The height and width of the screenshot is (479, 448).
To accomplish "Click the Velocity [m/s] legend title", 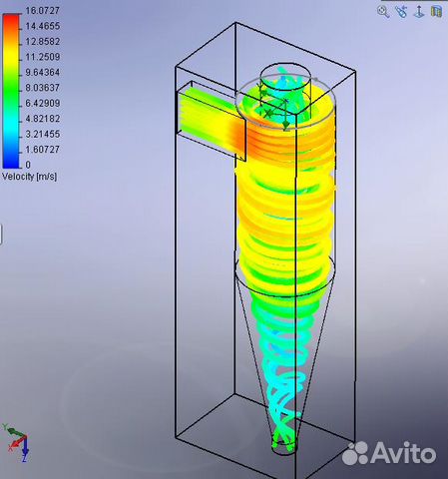I will (x=29, y=177).
